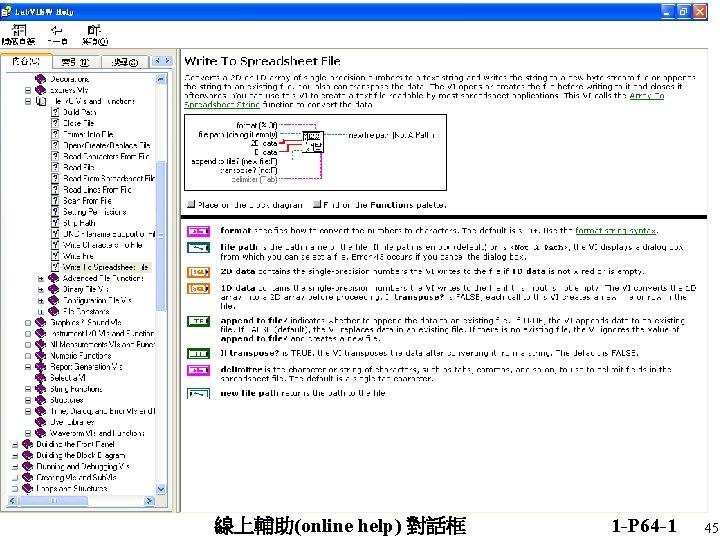This screenshot has width=720, height=540.
Task: Click the contents tree scroll-down arrow
Action: click(161, 489)
